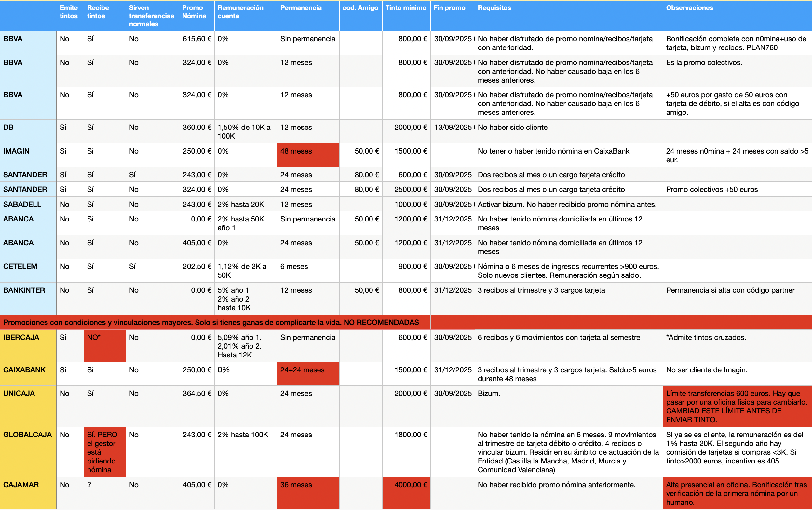This screenshot has width=812, height=510.
Task: Select the 'Remuneración cuenta' header cell
Action: click(x=246, y=16)
